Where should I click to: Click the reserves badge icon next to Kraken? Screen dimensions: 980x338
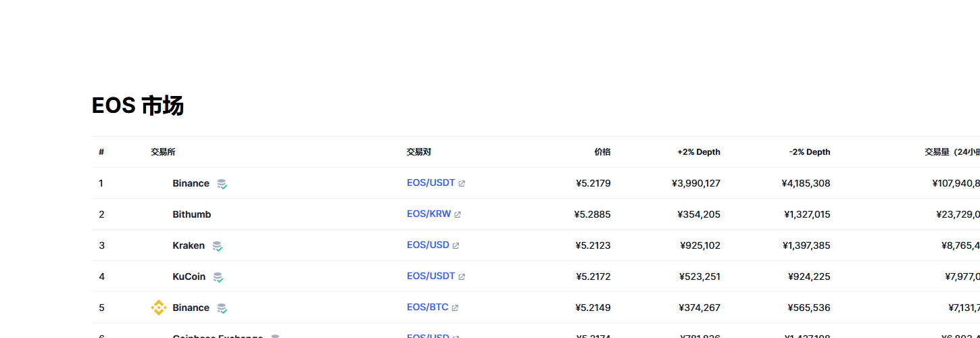coord(217,246)
